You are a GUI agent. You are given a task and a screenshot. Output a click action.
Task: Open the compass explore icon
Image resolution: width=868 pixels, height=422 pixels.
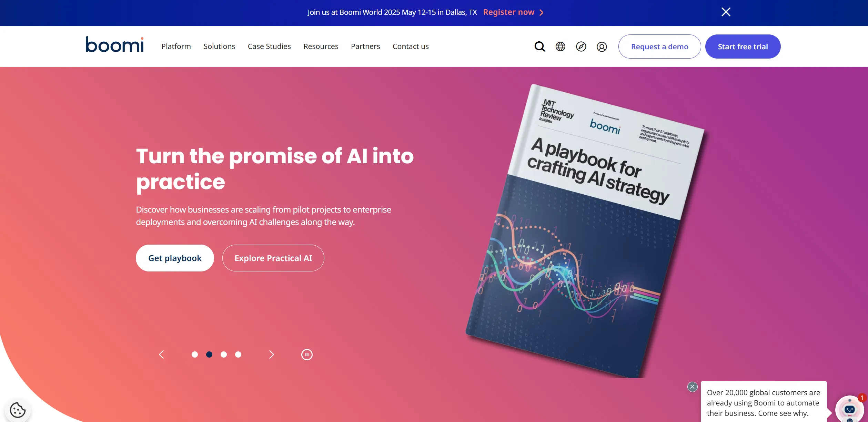[581, 47]
